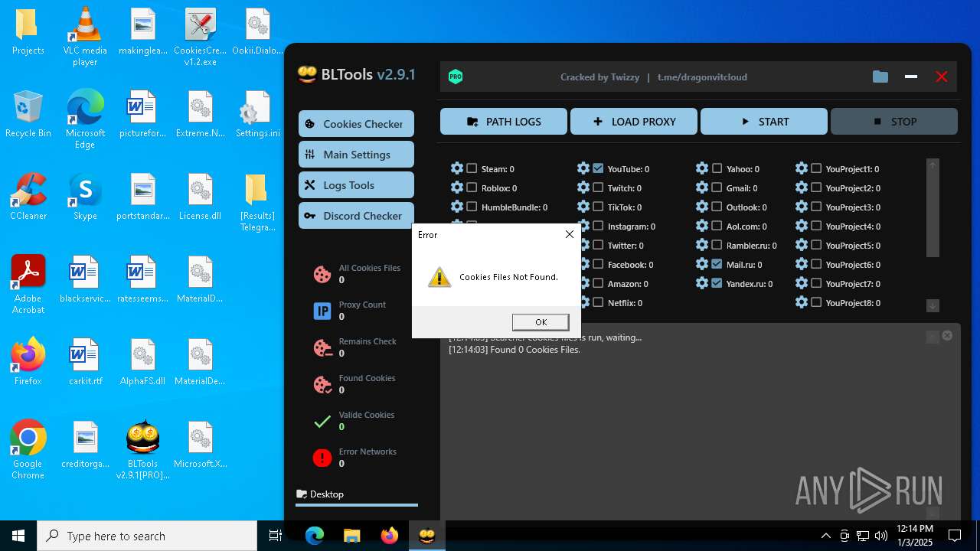Open Gmail service settings gear

702,187
